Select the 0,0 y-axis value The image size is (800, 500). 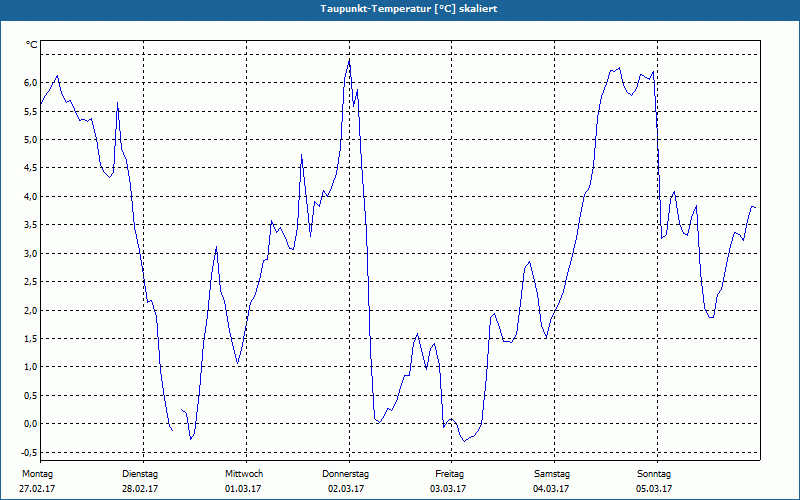point(30,424)
